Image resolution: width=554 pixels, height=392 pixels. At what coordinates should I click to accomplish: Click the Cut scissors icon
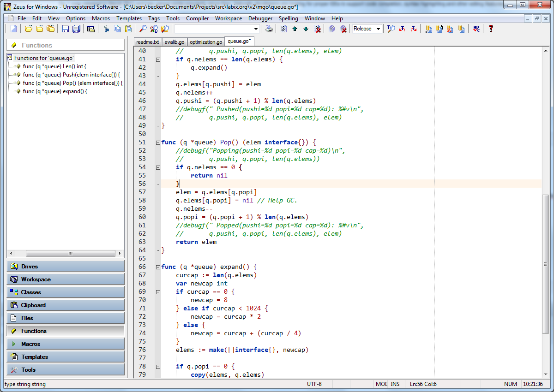tap(106, 29)
